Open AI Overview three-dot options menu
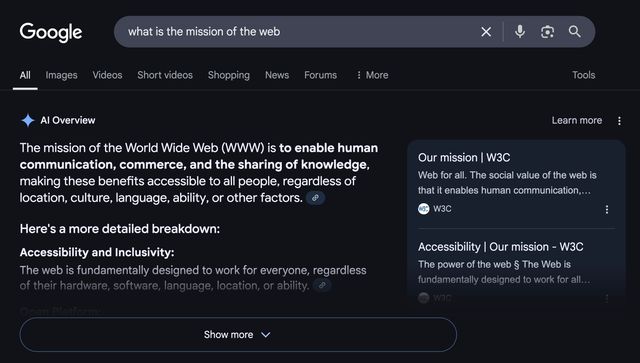This screenshot has height=363, width=640. pos(619,120)
